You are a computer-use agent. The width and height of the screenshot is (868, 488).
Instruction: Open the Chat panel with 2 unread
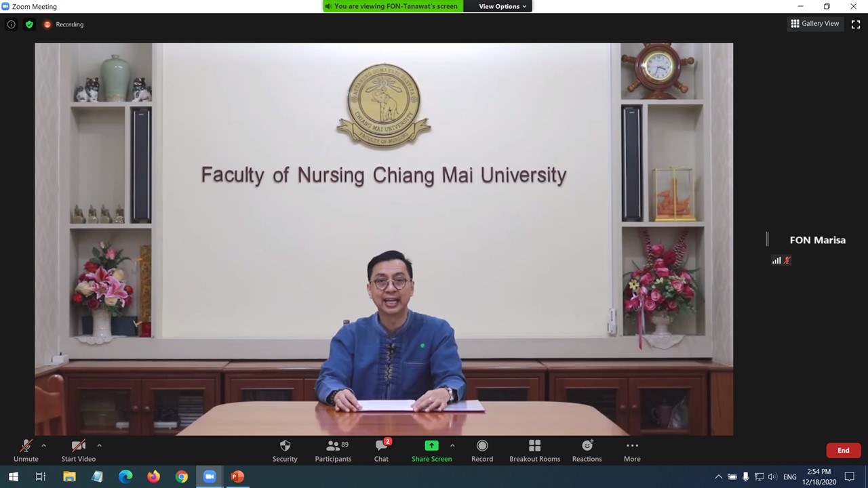(x=381, y=451)
